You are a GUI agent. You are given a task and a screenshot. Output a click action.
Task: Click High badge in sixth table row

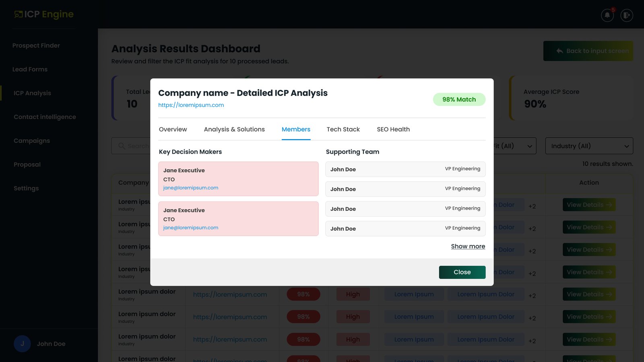pyautogui.click(x=353, y=317)
